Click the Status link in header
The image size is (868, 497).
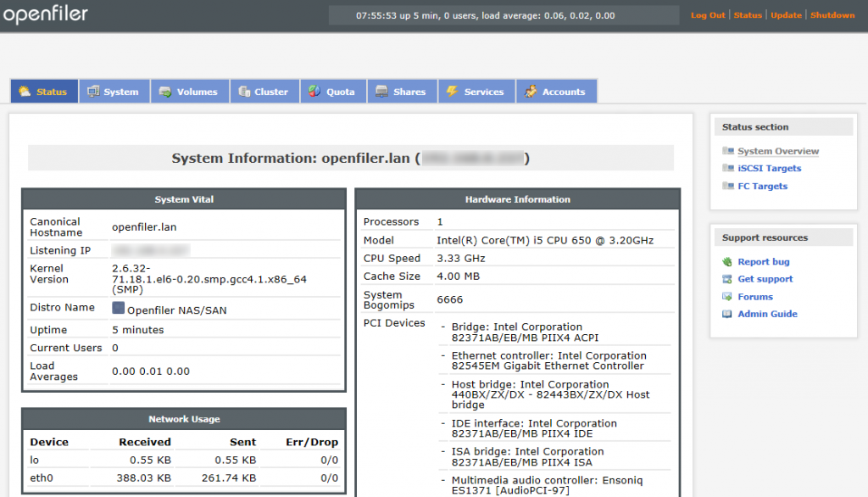pyautogui.click(x=748, y=15)
